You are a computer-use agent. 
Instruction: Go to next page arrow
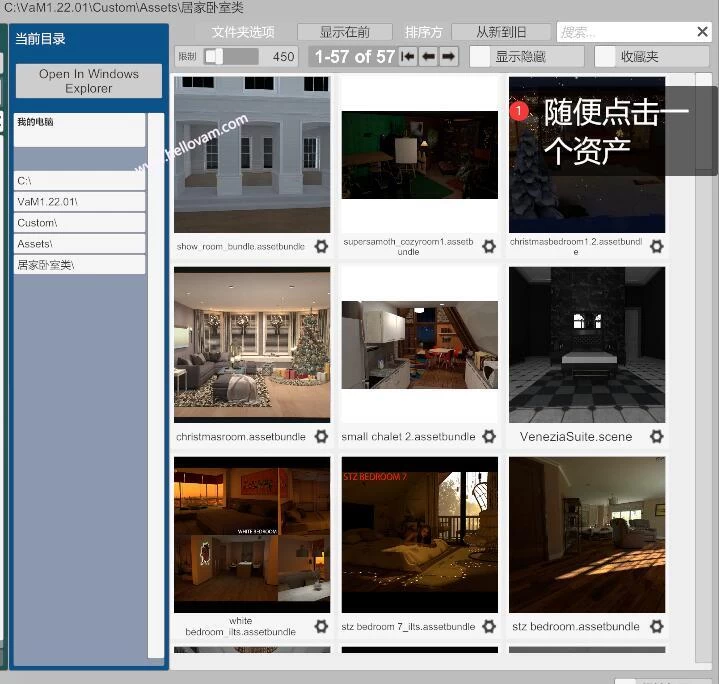449,57
